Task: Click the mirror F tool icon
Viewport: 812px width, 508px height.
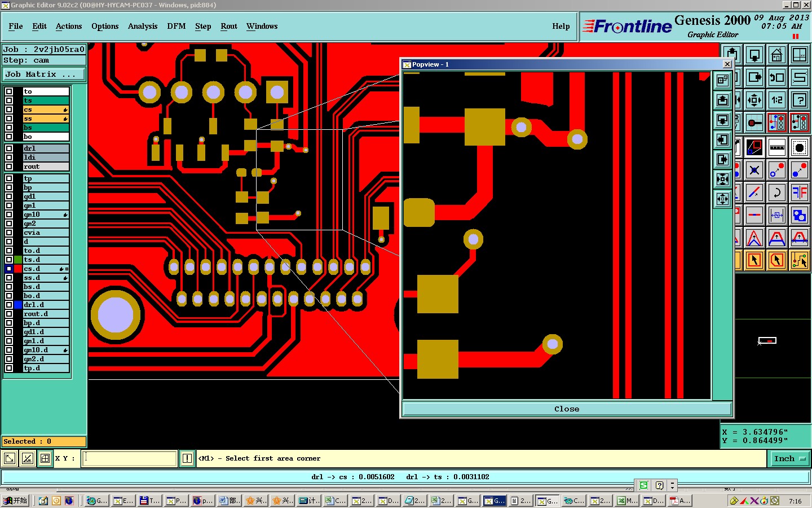Action: coord(799,192)
